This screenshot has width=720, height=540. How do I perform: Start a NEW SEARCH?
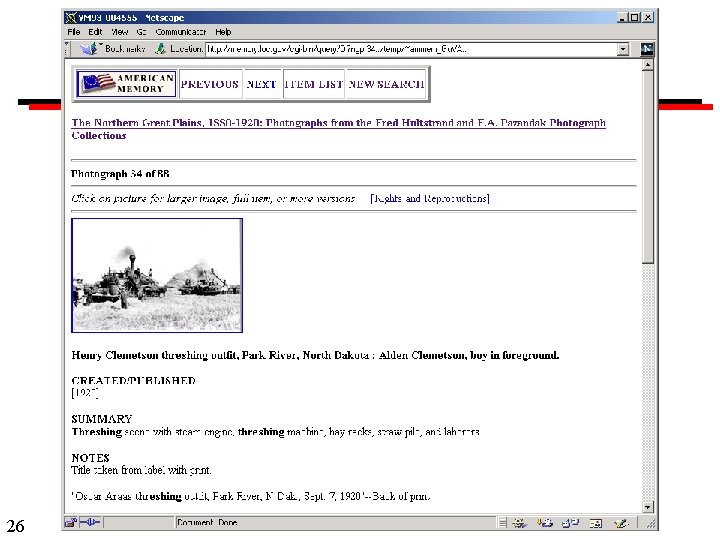pos(386,84)
